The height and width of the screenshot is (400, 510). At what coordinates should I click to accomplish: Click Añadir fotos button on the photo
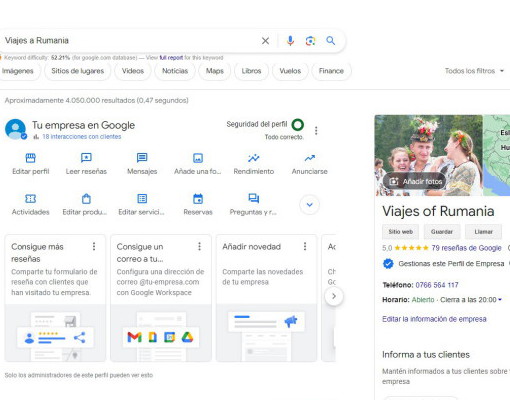(414, 181)
